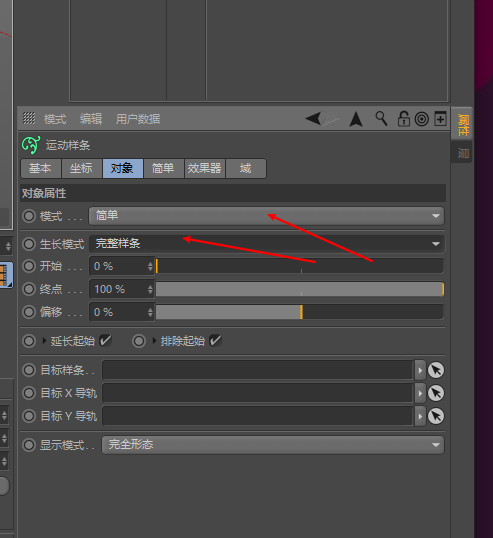Click the circular target mode icon
493x538 pixels.
pos(422,119)
